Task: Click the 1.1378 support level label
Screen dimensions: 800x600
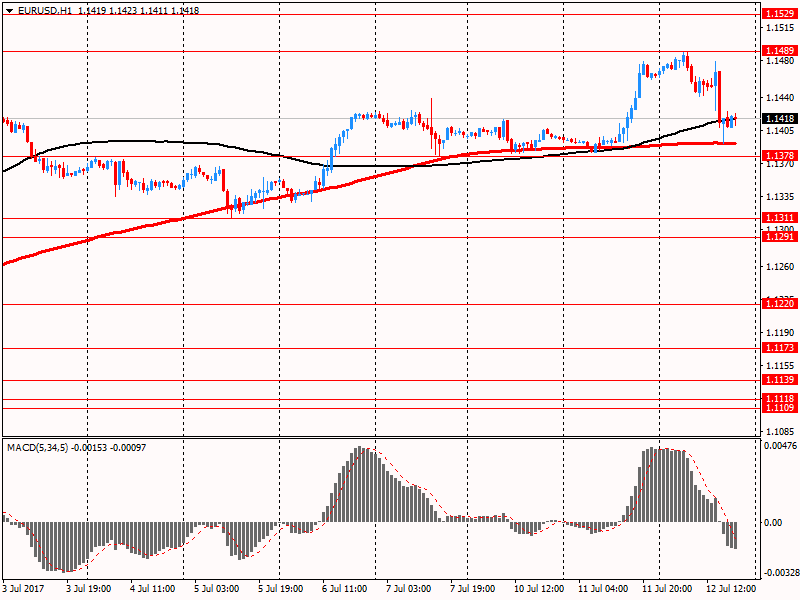Action: (x=779, y=156)
